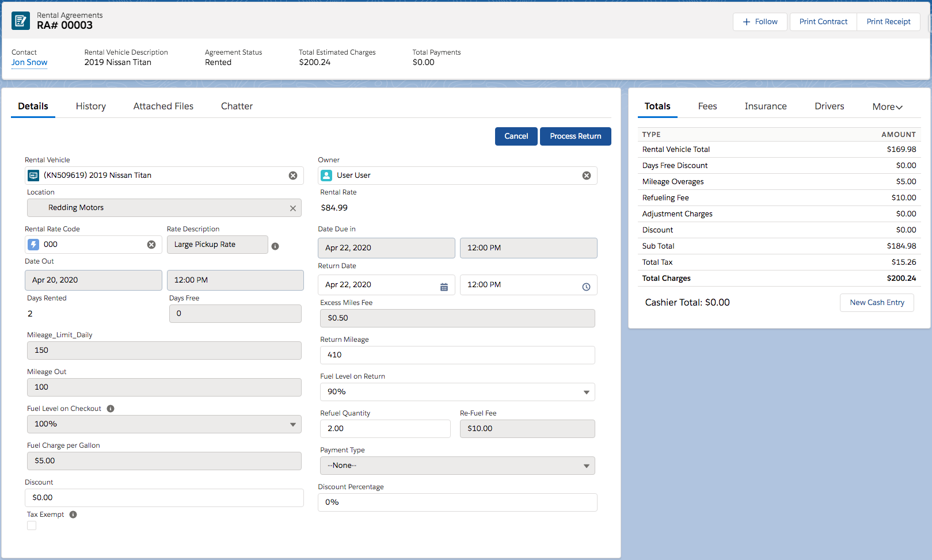Show info for Rate Description
932x560 pixels.
pos(275,246)
